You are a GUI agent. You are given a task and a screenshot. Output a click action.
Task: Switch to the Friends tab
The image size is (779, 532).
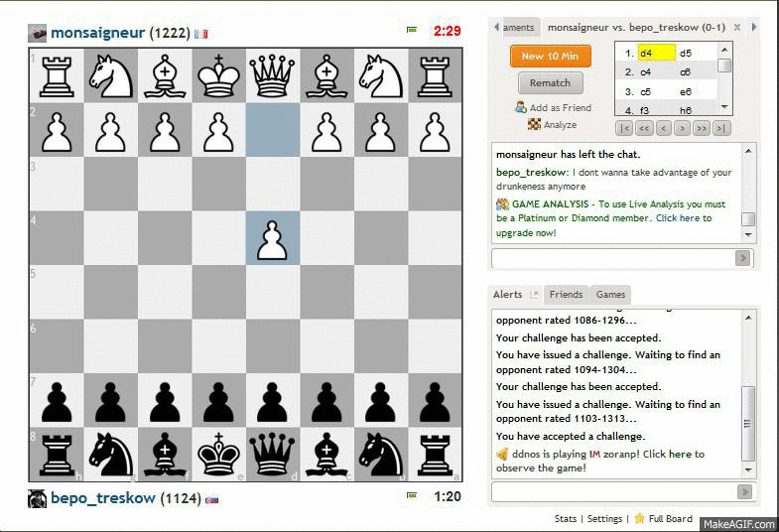[x=566, y=295]
